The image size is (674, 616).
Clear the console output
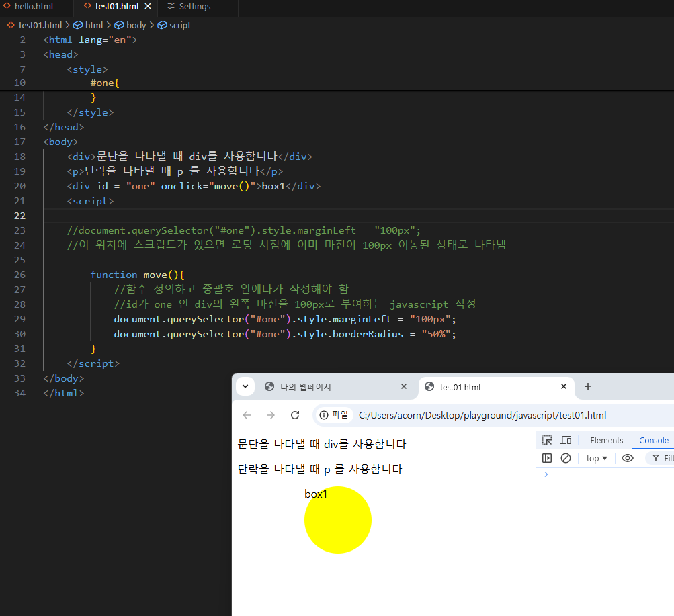[x=566, y=458]
